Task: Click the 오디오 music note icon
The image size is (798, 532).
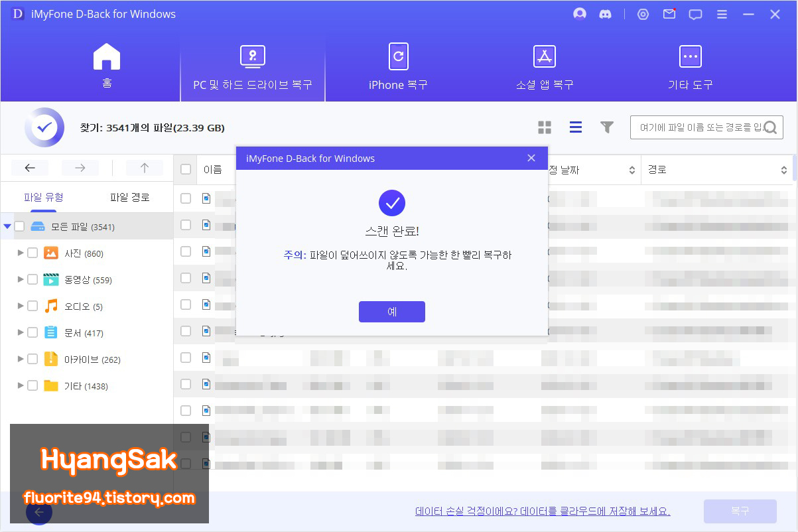Action: click(51, 306)
